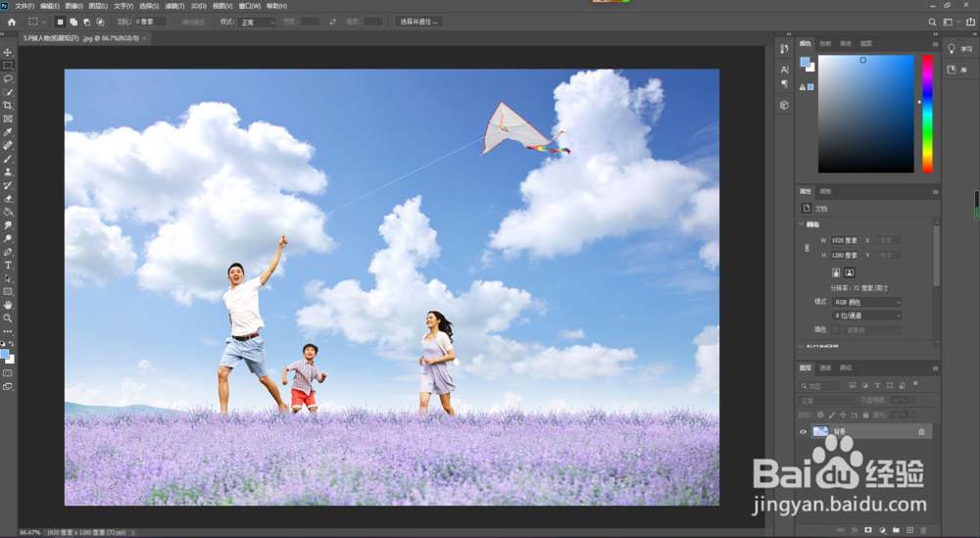
Task: Toggle Quick Mask mode
Action: tap(8, 373)
